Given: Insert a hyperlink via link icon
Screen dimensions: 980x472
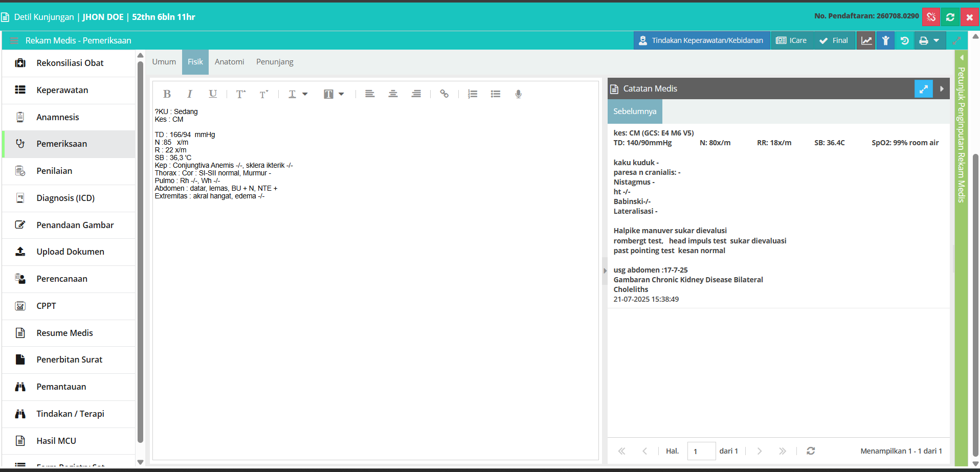Looking at the screenshot, I should [x=444, y=94].
